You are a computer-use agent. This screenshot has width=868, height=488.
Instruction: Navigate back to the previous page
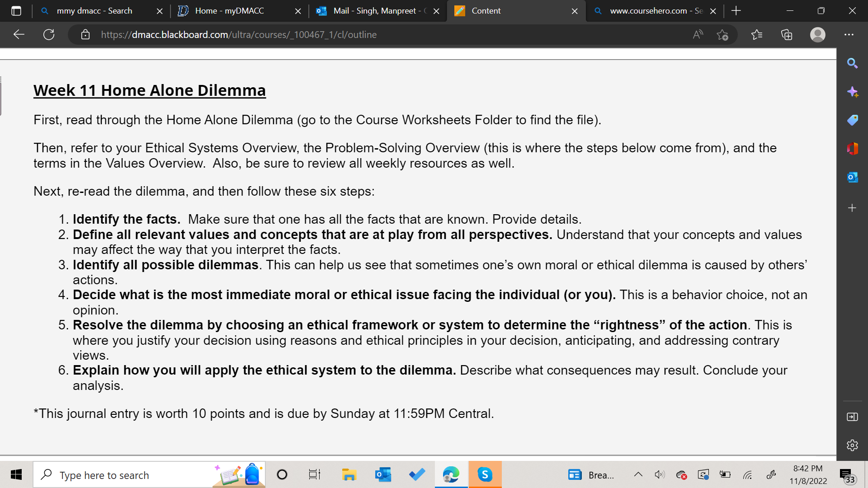click(x=18, y=34)
